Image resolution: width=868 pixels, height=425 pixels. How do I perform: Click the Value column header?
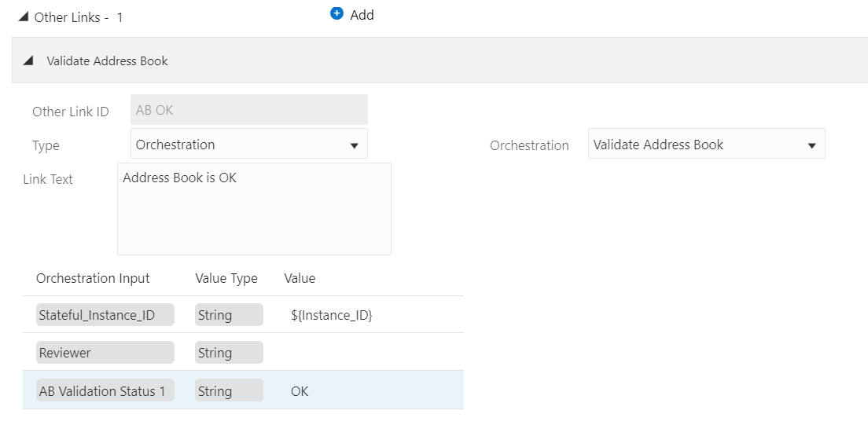click(300, 278)
